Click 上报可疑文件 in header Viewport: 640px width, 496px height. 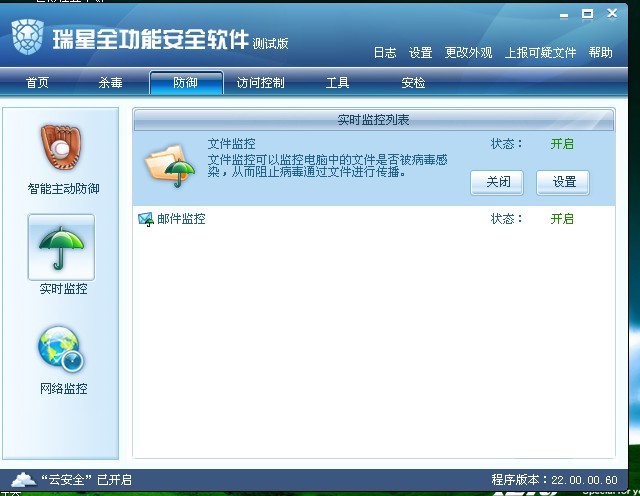point(540,53)
